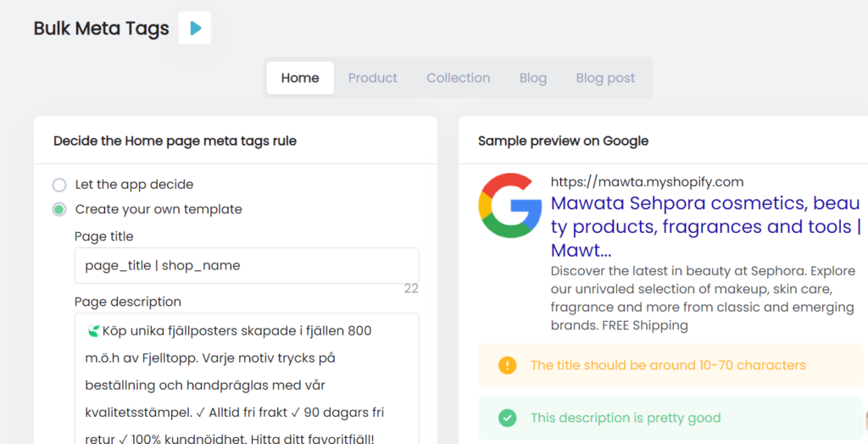Click the 'Bulk Meta Tags' heading
This screenshot has width=868, height=444.
point(102,28)
